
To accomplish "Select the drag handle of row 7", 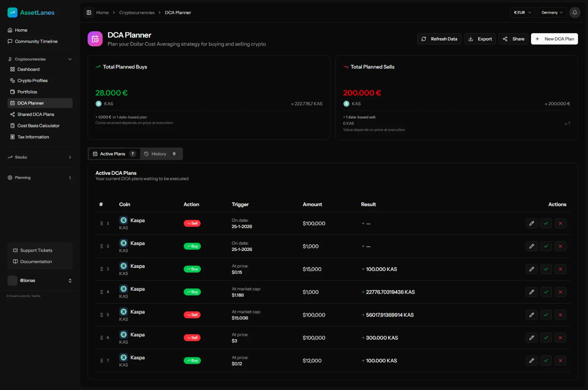I will tap(101, 361).
